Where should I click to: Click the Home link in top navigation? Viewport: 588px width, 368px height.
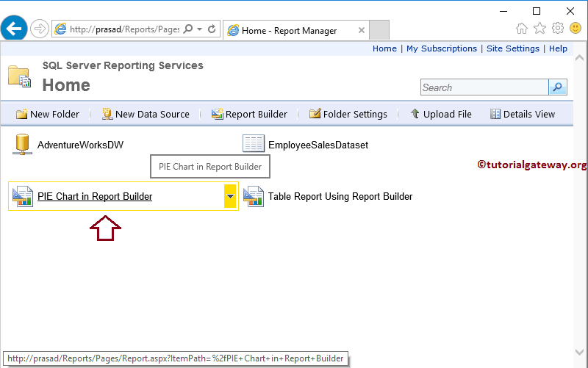[x=384, y=48]
